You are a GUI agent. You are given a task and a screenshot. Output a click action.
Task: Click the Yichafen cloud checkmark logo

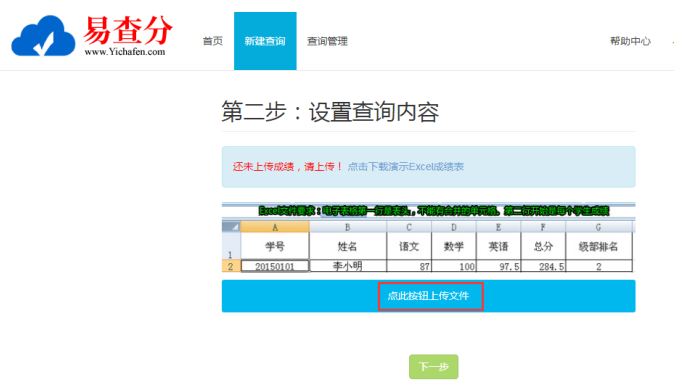pyautogui.click(x=43, y=36)
